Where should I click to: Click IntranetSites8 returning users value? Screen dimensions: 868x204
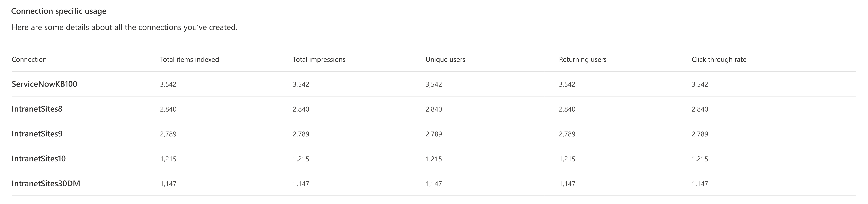click(x=567, y=109)
